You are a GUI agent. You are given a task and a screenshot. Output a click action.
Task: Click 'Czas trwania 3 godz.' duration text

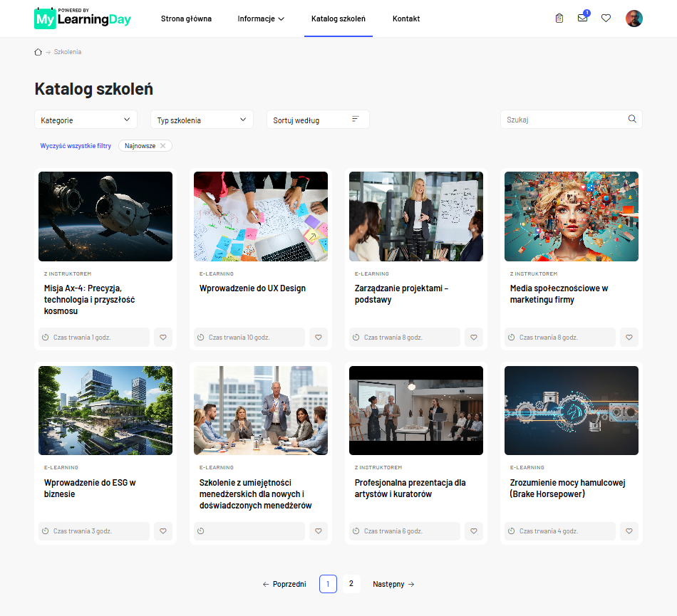click(x=83, y=531)
